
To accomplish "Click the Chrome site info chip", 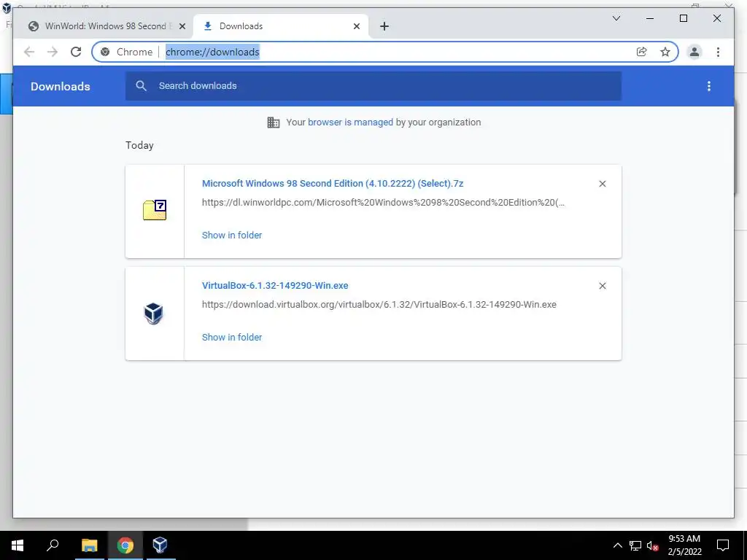I will (127, 52).
